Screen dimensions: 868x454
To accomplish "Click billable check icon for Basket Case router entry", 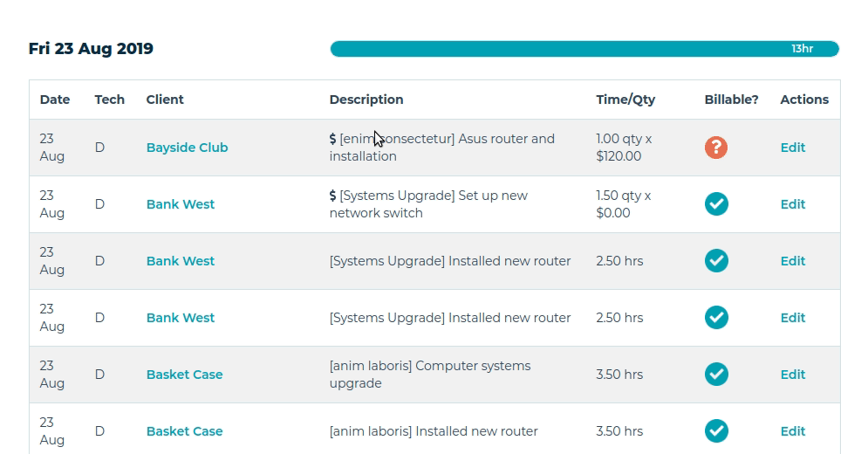I will point(716,431).
